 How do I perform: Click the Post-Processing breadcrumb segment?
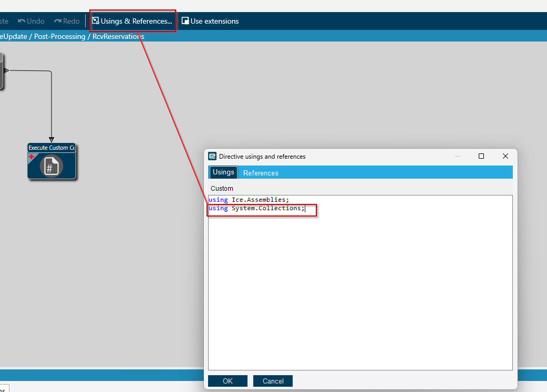(60, 36)
